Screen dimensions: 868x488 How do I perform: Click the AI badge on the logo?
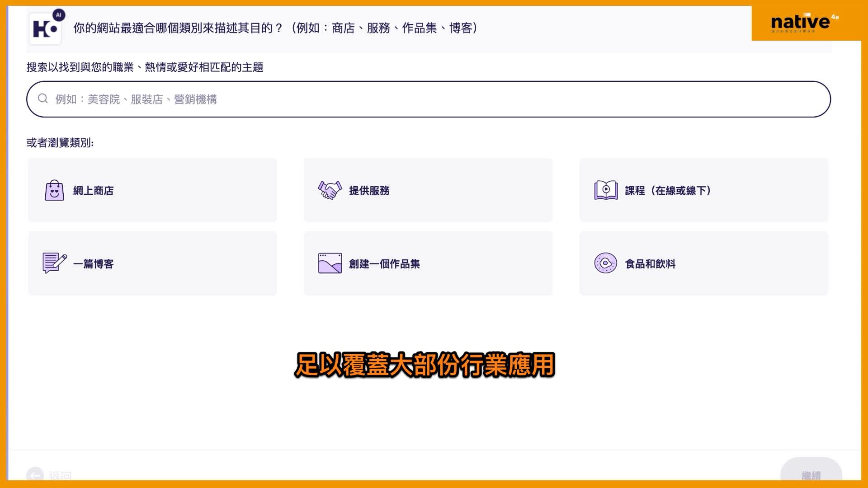[x=59, y=15]
